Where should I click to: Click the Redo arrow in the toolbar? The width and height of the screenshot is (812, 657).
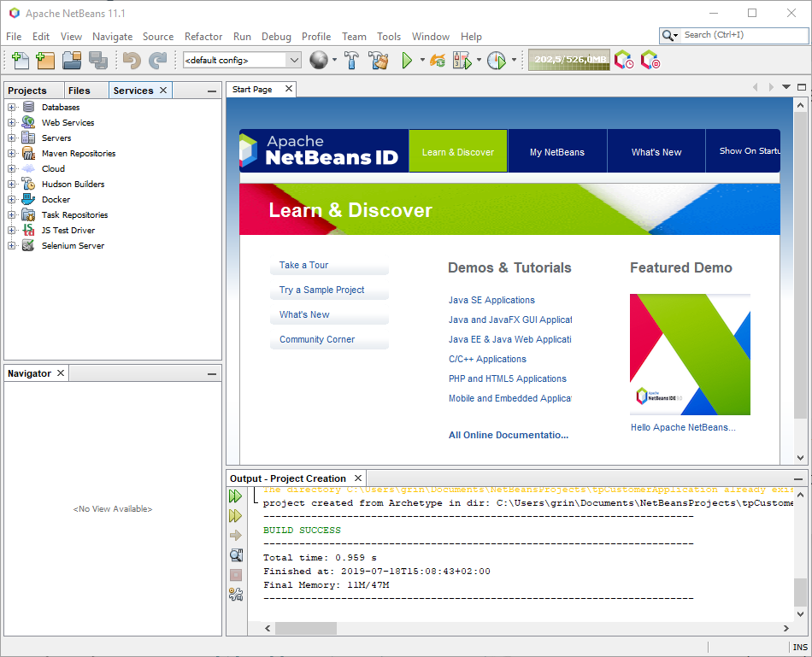157,60
